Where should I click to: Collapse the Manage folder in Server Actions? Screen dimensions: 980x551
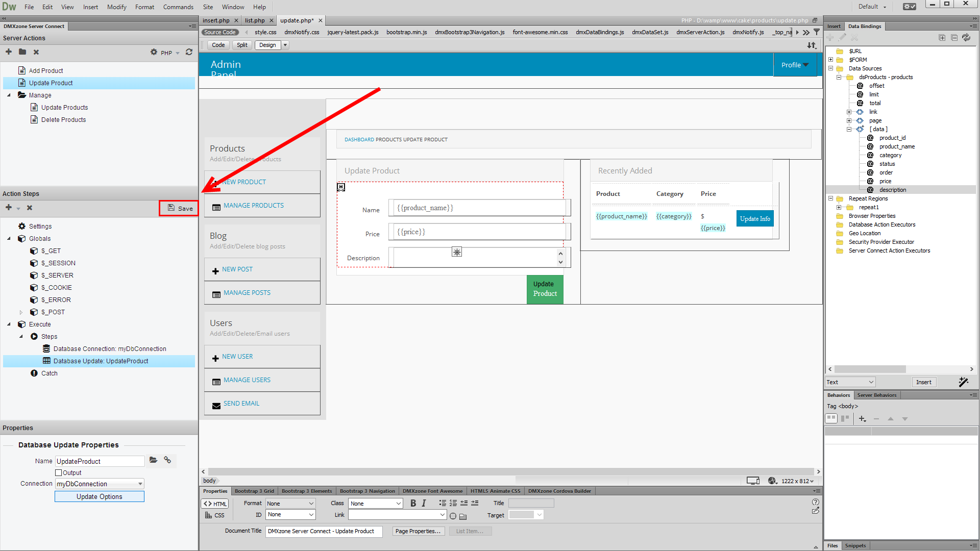9,95
